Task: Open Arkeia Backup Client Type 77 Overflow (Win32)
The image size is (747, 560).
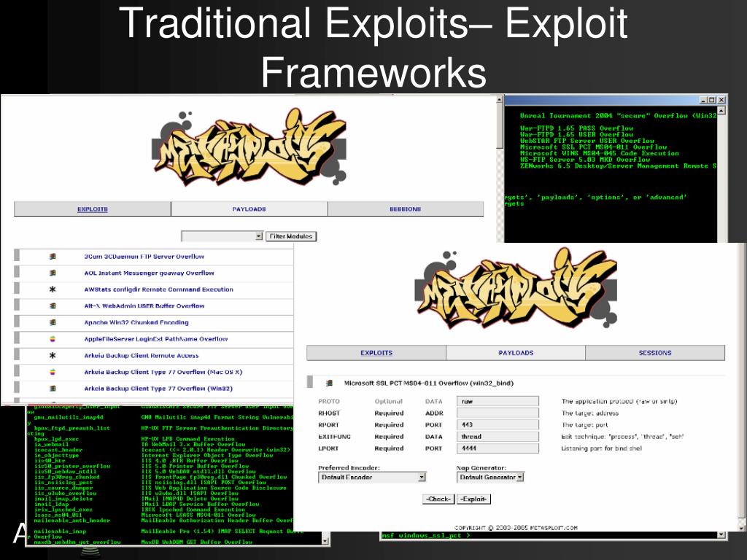Action: pyautogui.click(x=158, y=389)
